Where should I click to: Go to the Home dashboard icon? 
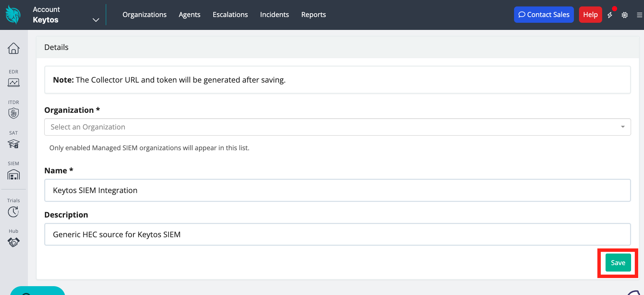(14, 48)
